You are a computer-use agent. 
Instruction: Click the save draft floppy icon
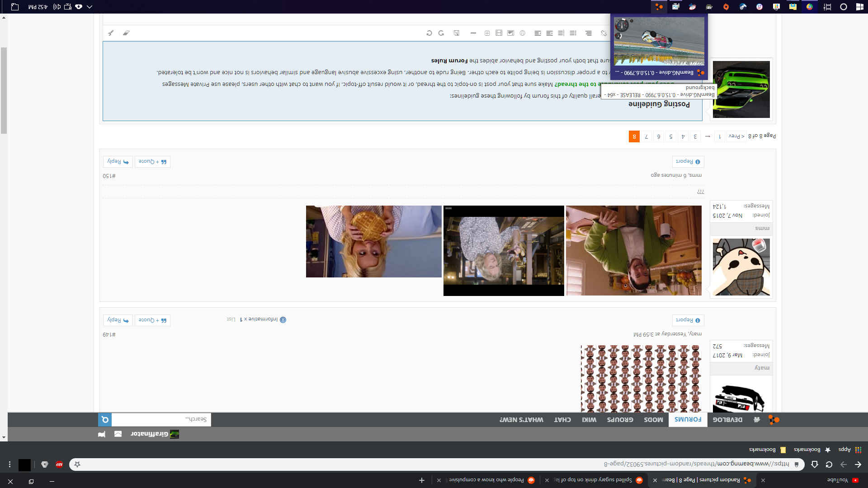(457, 33)
